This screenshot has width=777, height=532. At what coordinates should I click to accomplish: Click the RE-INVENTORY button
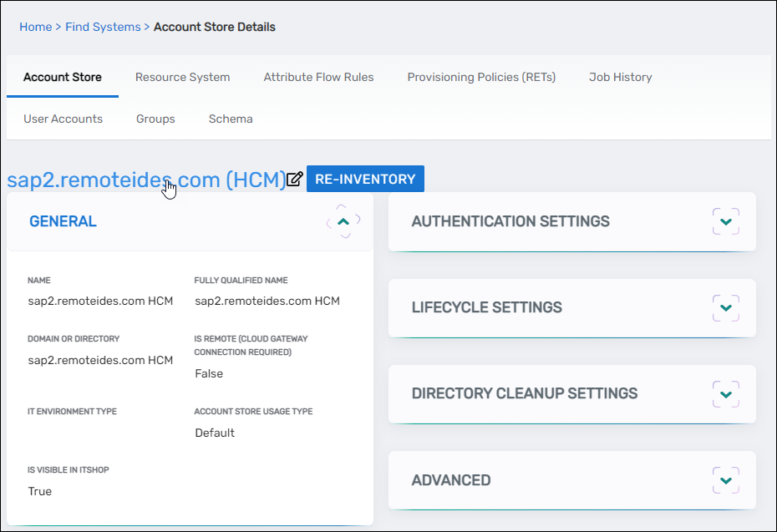pyautogui.click(x=365, y=180)
